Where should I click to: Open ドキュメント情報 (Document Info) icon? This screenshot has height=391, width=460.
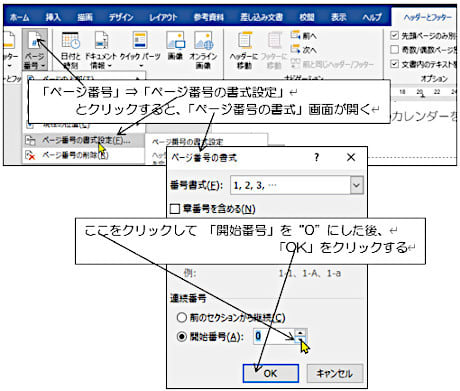point(101,50)
